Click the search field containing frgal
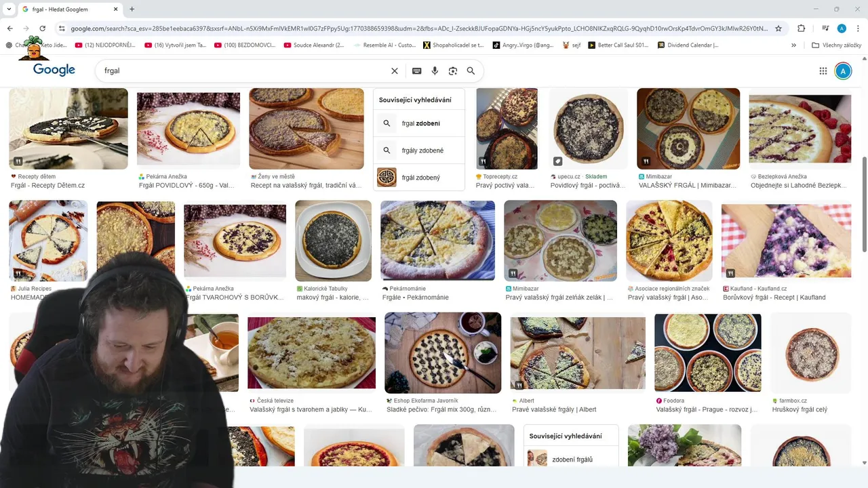The height and width of the screenshot is (488, 868). (x=244, y=70)
